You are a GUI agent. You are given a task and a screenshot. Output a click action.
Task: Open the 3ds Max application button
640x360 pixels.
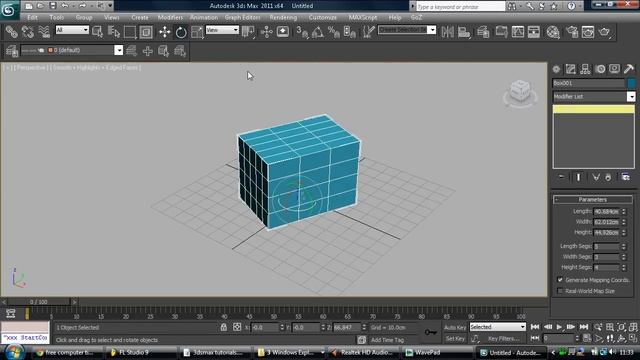tap(9, 10)
